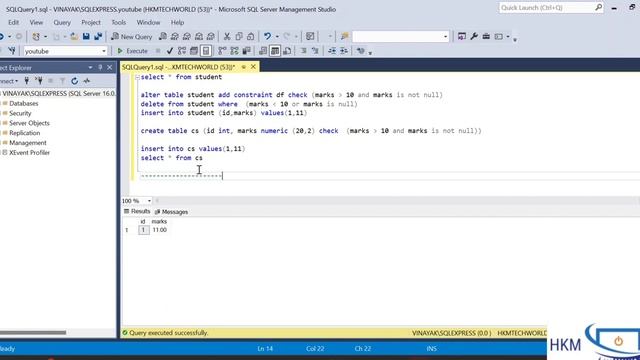Open the Tools menu
The image size is (640, 360).
coord(118,22)
